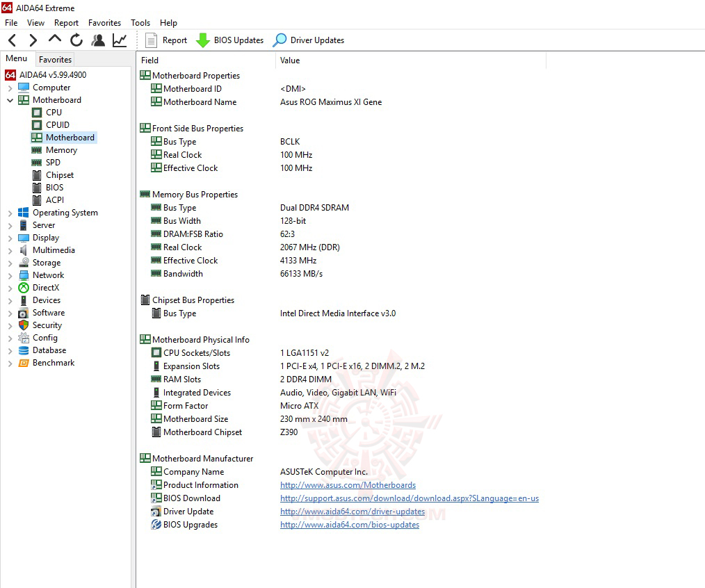Click the Multimedia speaker icon
The image size is (705, 588).
[24, 250]
